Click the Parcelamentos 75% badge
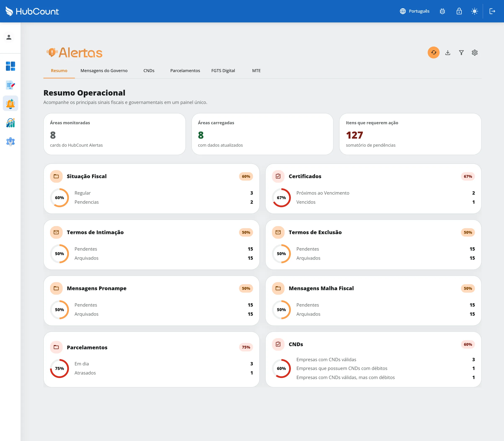Screen dimensions: 504x441 pos(246,347)
